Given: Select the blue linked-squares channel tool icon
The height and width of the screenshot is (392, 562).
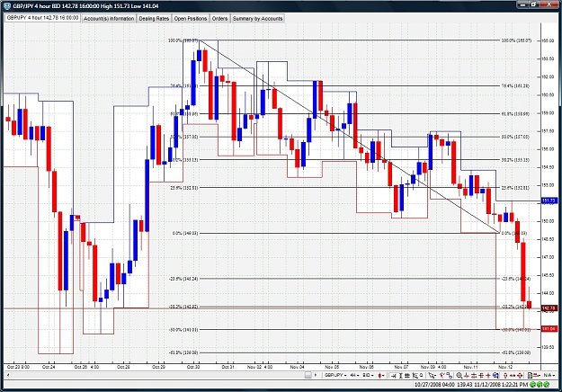Looking at the screenshot, I should 450,376.
